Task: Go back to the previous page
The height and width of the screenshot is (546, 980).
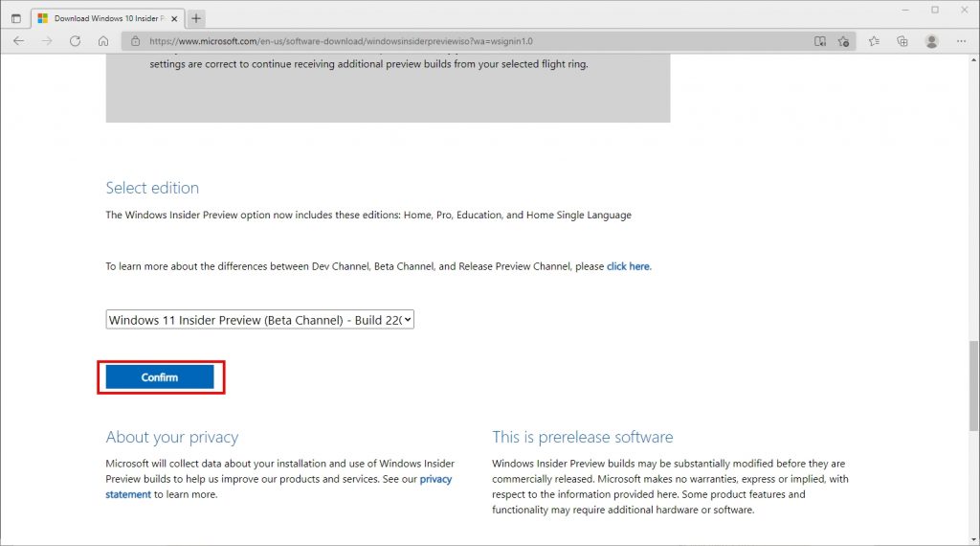Action: 19,41
